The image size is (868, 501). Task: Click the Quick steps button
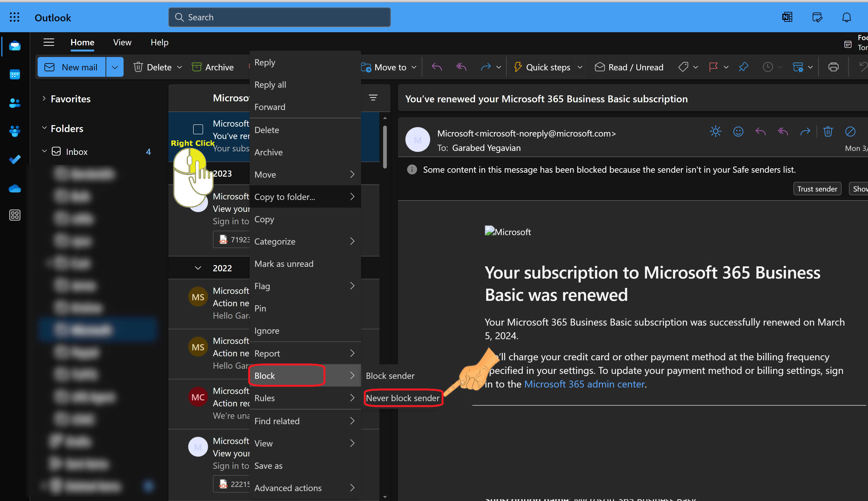(542, 67)
